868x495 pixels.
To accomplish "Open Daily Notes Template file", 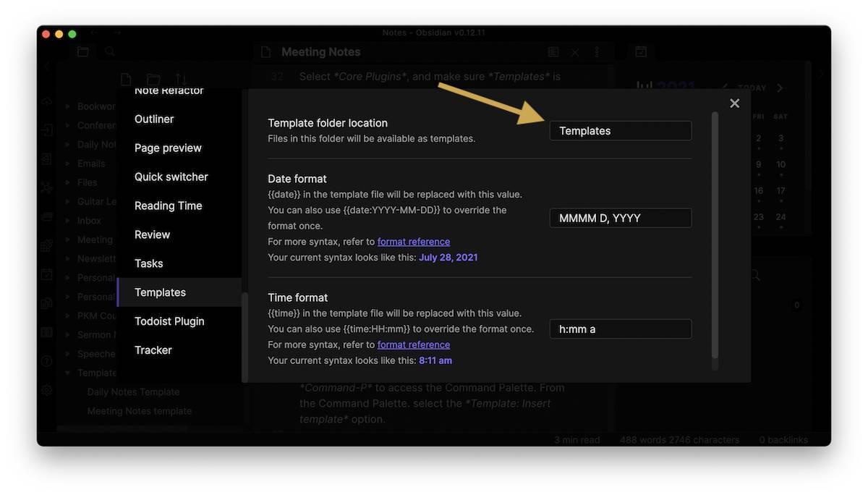I will (133, 392).
